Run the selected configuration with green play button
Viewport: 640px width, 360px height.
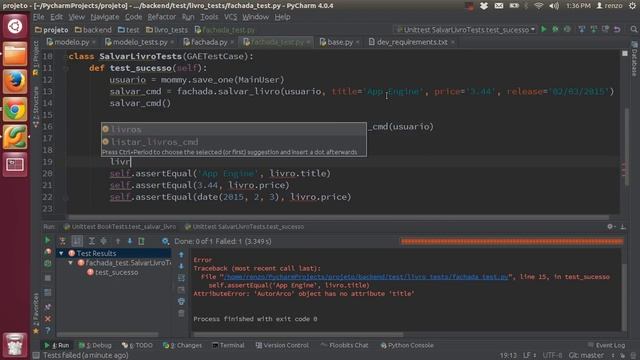click(x=544, y=29)
